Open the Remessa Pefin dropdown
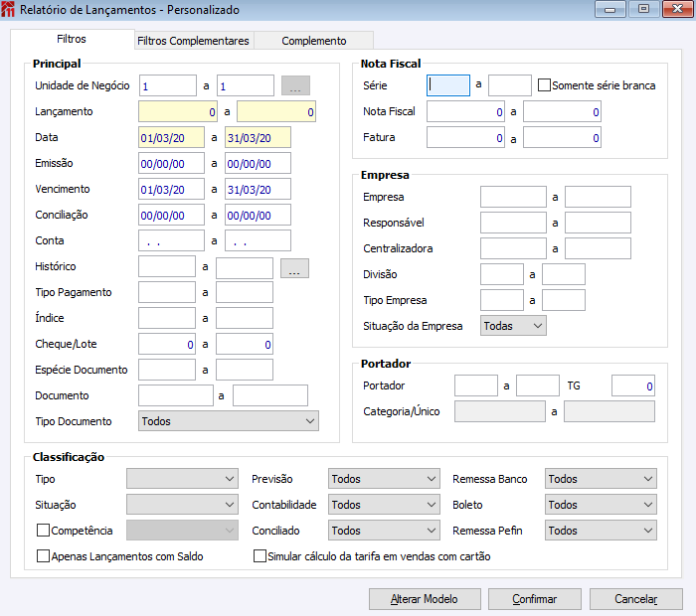Image resolution: width=696 pixels, height=616 pixels. point(601,531)
